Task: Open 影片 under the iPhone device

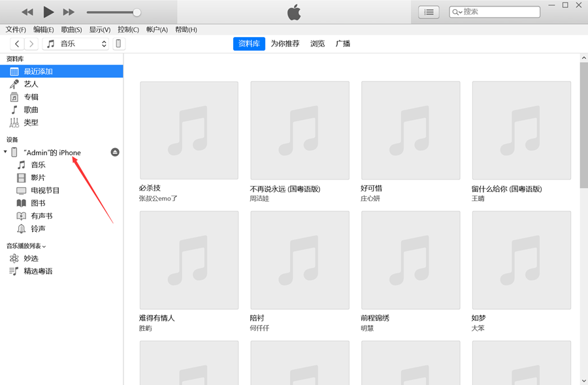Action: click(38, 177)
